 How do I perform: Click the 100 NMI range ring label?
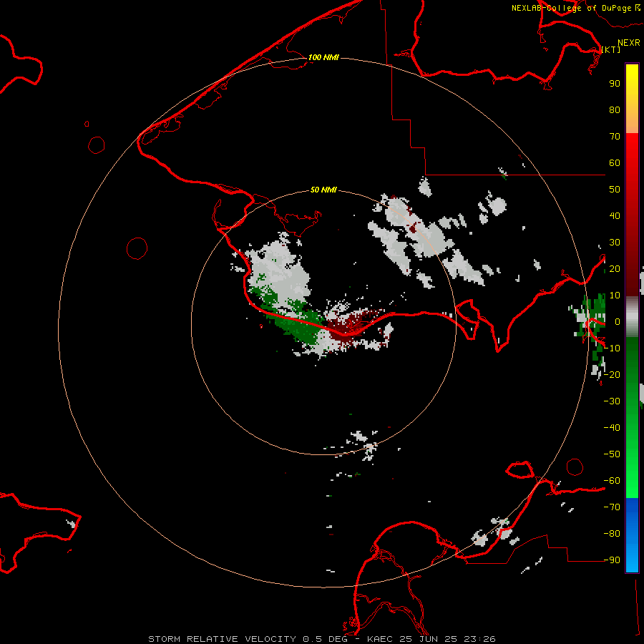point(323,57)
